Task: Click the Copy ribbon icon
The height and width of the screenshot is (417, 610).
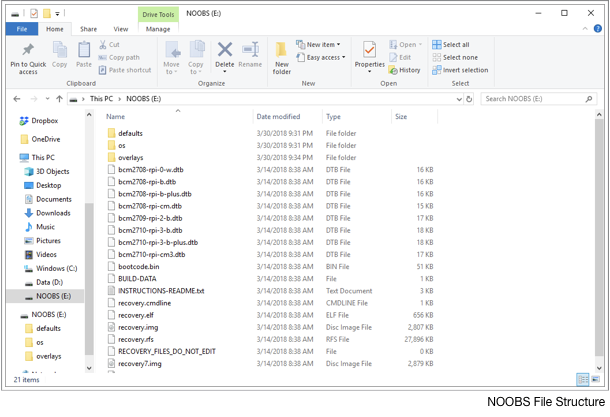Action: point(60,50)
